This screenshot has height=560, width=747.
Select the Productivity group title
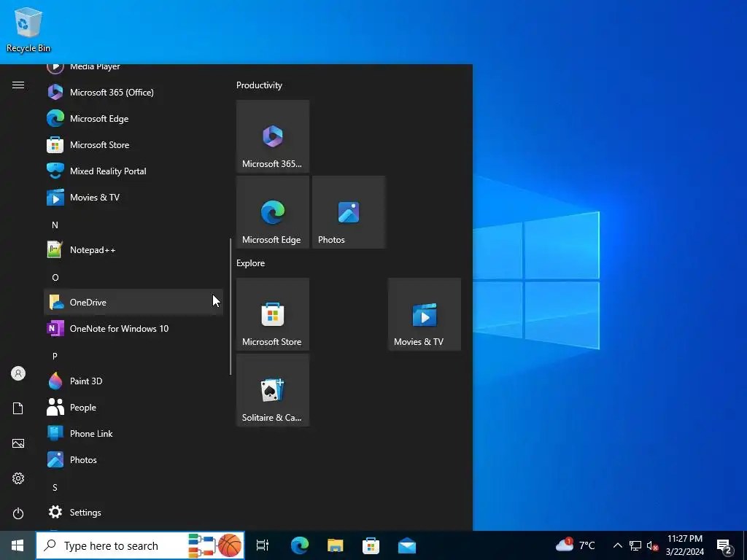pos(259,85)
